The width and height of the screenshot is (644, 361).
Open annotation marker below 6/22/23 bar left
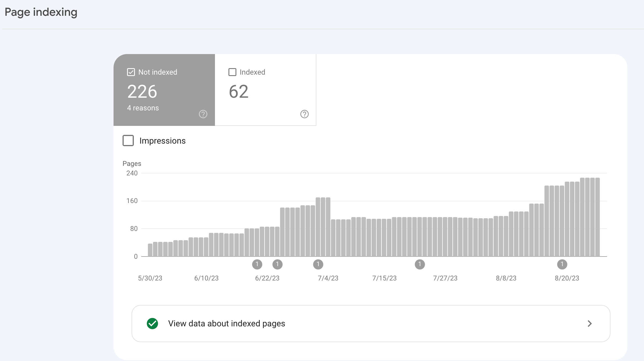[x=257, y=264]
